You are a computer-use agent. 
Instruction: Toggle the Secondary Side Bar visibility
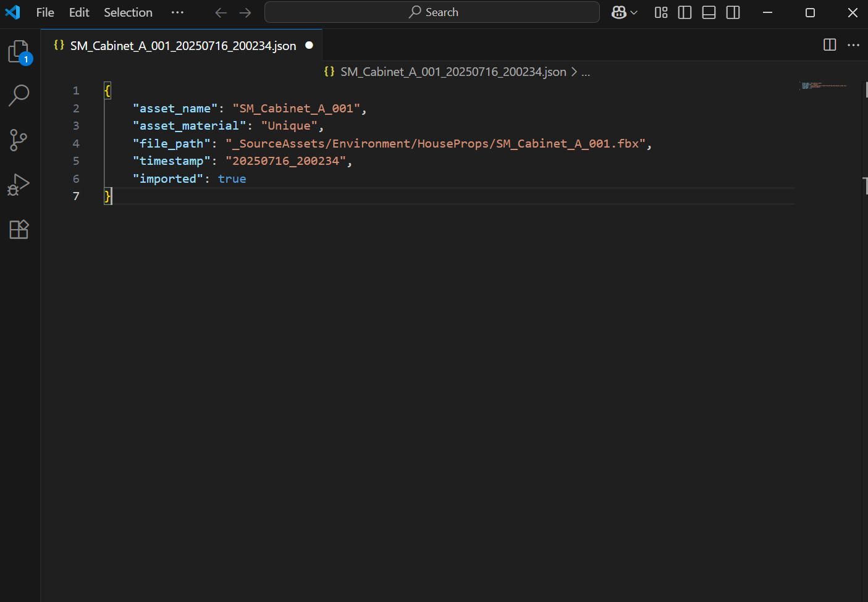tap(733, 12)
